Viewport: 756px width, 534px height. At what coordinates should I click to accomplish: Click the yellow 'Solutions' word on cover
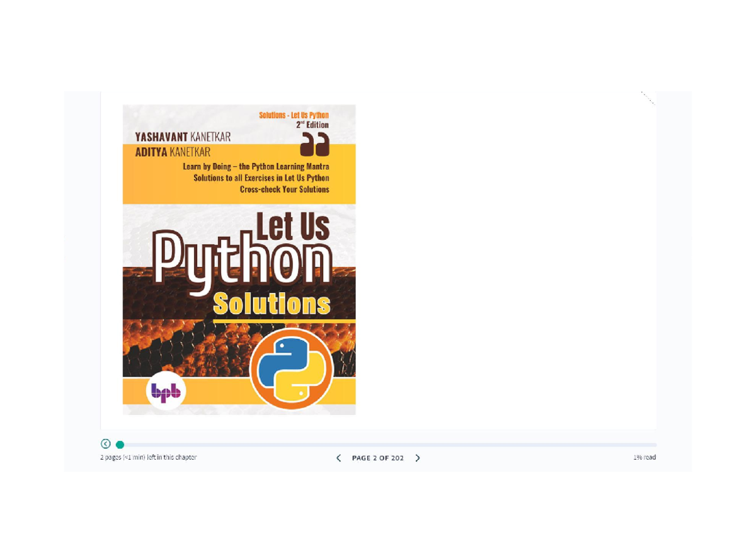pos(272,304)
